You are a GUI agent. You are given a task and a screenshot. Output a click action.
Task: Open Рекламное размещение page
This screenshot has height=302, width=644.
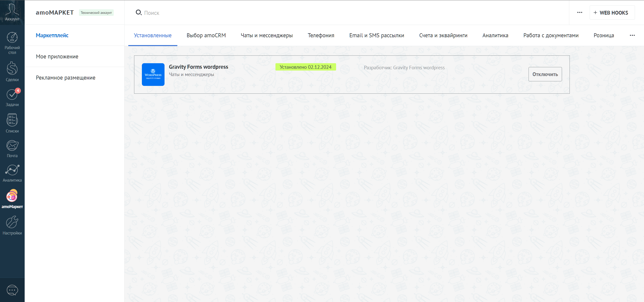coord(65,78)
